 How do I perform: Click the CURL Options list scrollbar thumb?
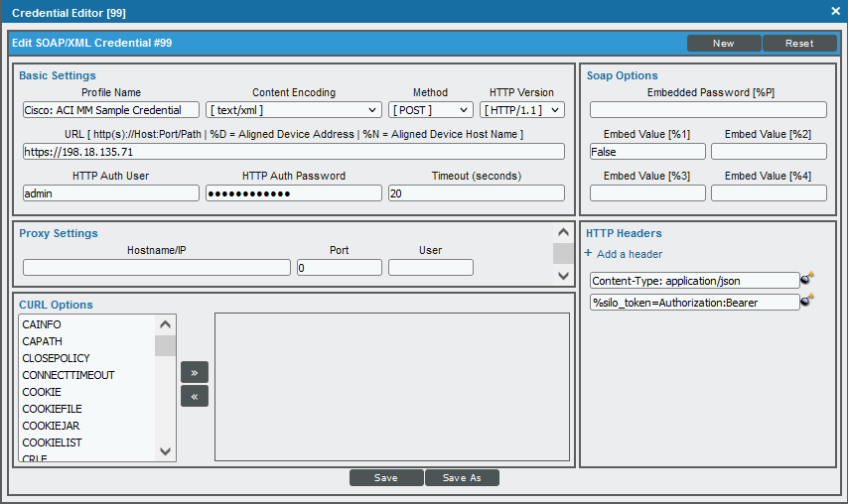click(166, 345)
